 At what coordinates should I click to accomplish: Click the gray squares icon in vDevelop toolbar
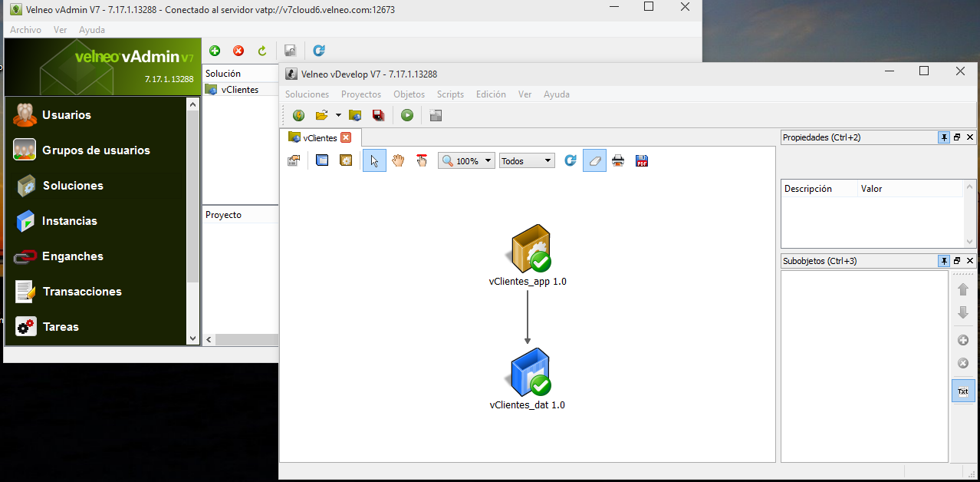click(x=436, y=115)
